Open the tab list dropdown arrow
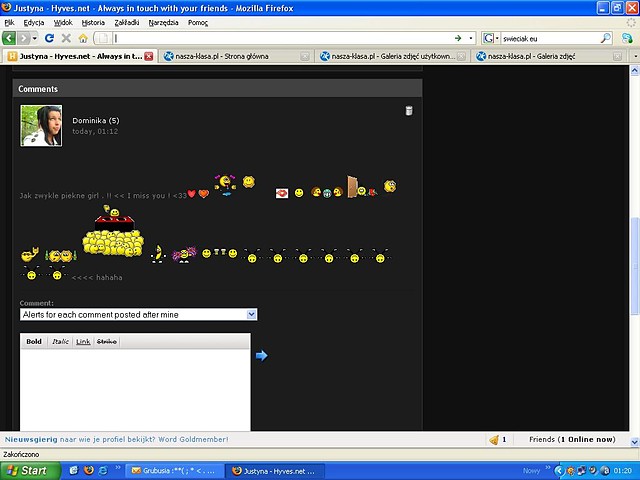The width and height of the screenshot is (640, 480). [635, 56]
